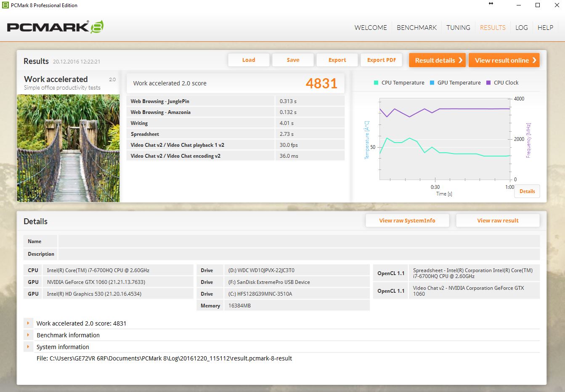The height and width of the screenshot is (392, 565).
Task: Click the temperature and frequency chart
Action: point(445,139)
